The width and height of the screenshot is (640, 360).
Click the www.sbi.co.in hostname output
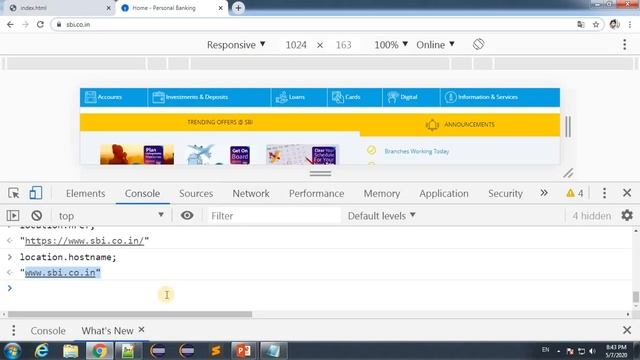(x=60, y=273)
